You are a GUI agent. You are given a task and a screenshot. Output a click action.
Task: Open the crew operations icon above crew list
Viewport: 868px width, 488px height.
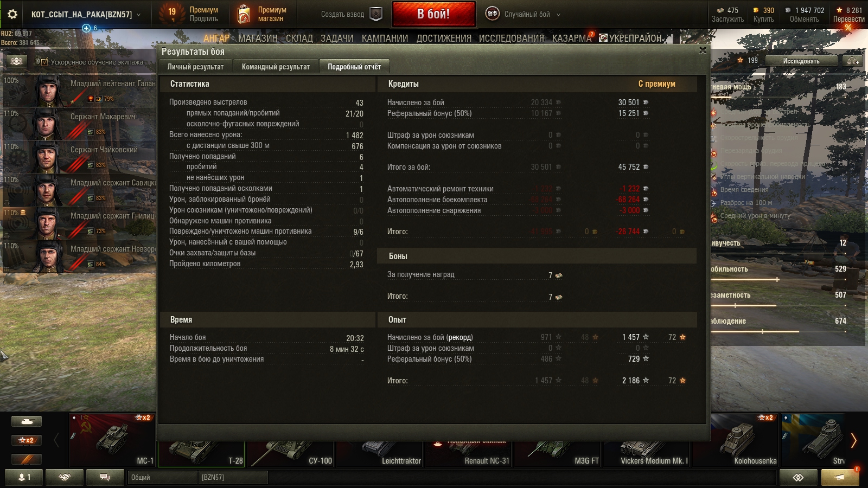[x=16, y=61]
